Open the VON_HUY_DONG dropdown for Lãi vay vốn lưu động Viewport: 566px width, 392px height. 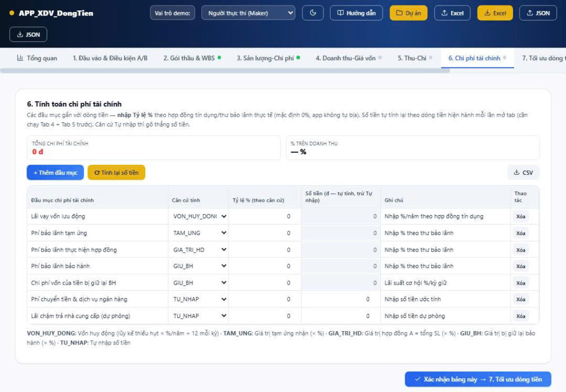click(199, 216)
